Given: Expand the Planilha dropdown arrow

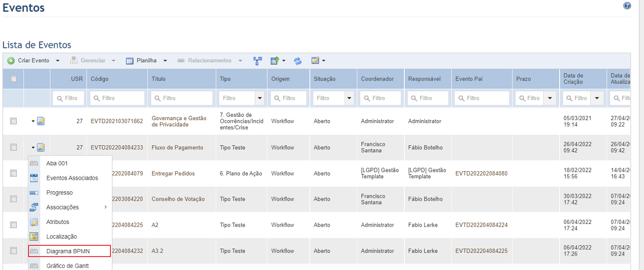Looking at the screenshot, I should (x=165, y=61).
